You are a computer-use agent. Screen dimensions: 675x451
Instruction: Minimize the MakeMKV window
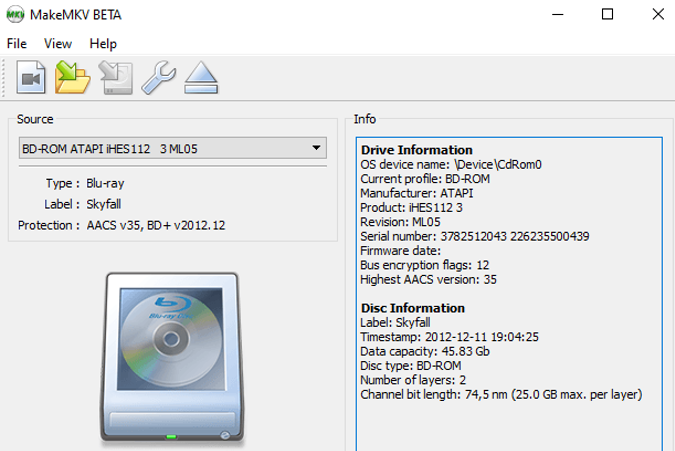[557, 15]
